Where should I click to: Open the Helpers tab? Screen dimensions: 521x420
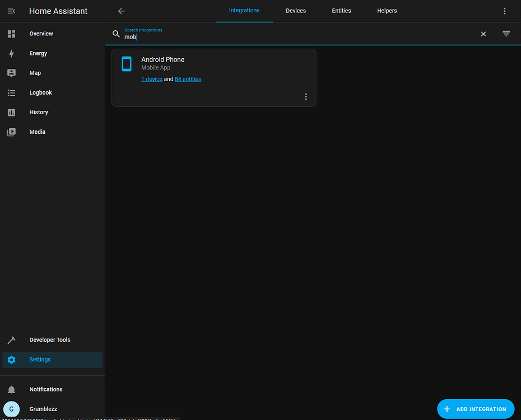click(x=387, y=11)
